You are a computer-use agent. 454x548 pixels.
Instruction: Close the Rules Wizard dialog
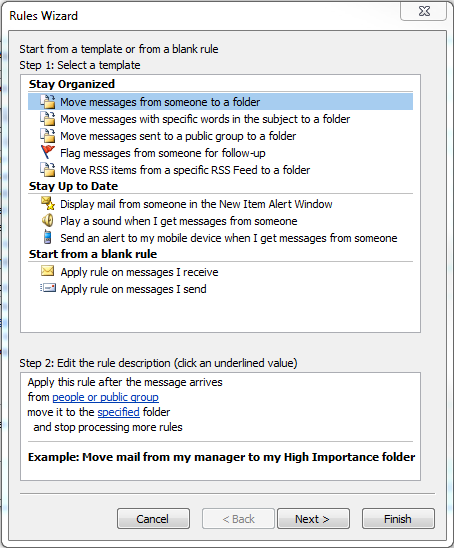tap(424, 12)
